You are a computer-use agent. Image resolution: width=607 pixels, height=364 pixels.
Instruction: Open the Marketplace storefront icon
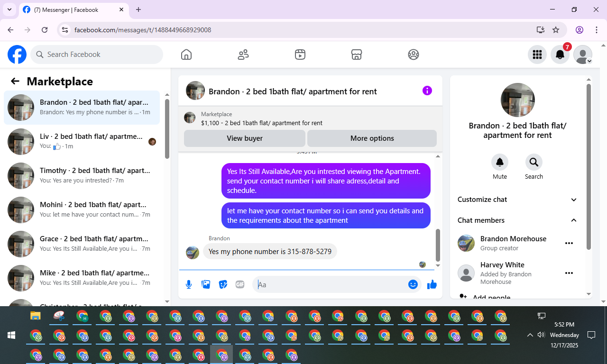point(357,55)
